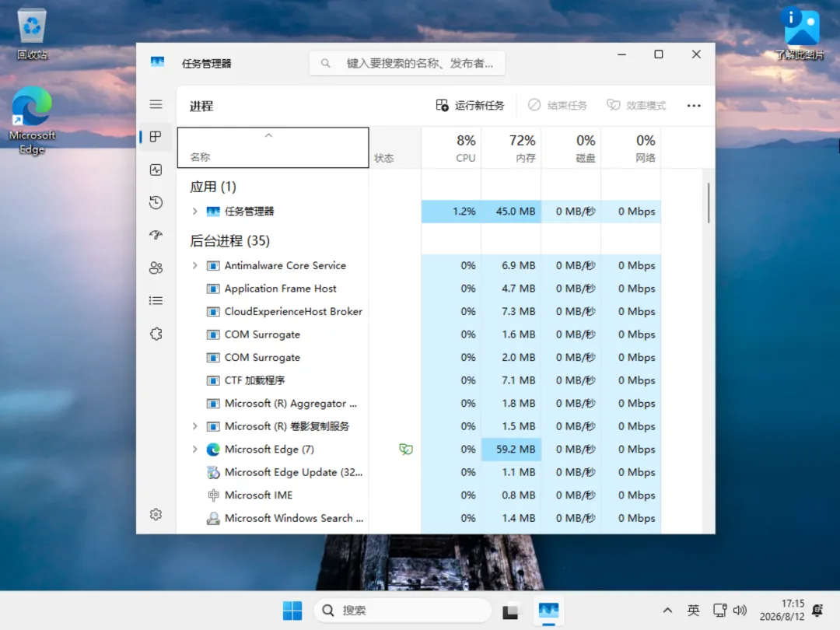Sort by the 网络 column header

pyautogui.click(x=632, y=147)
